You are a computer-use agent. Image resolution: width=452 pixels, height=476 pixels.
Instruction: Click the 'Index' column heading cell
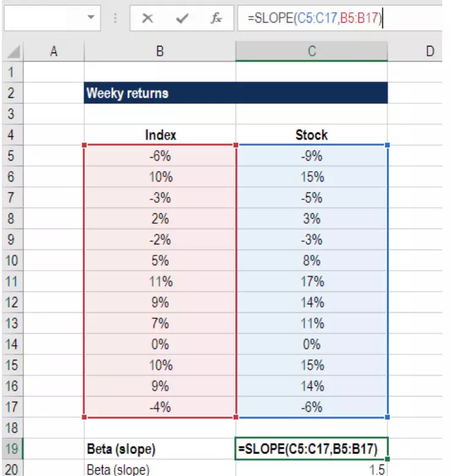coord(160,135)
